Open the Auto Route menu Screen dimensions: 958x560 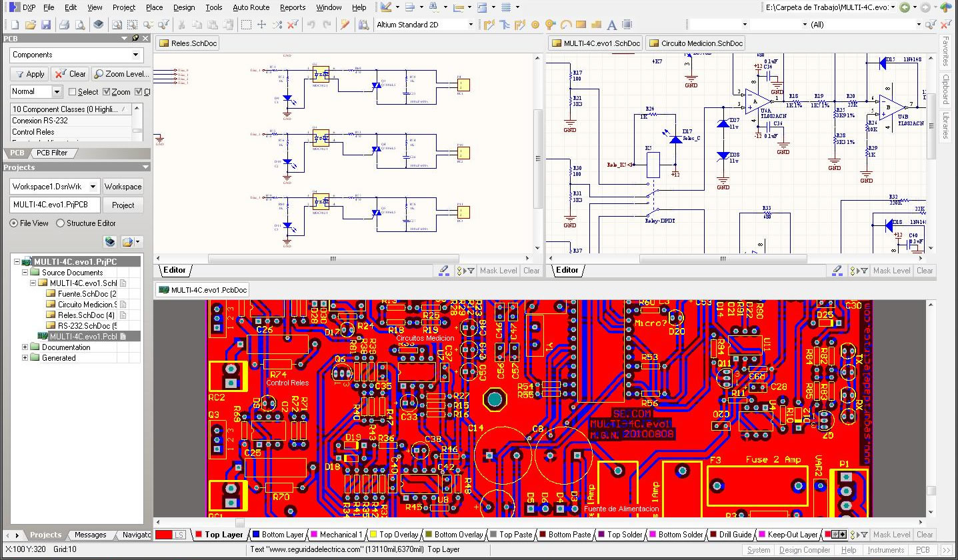(251, 7)
